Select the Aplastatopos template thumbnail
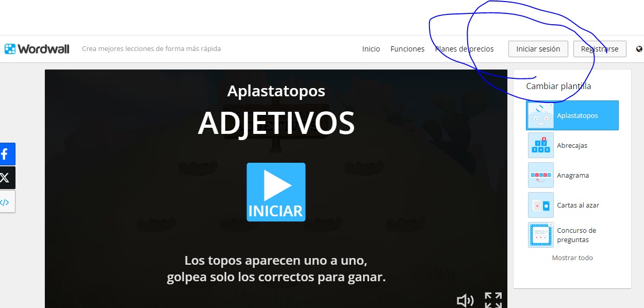This screenshot has width=644, height=308. 541,115
